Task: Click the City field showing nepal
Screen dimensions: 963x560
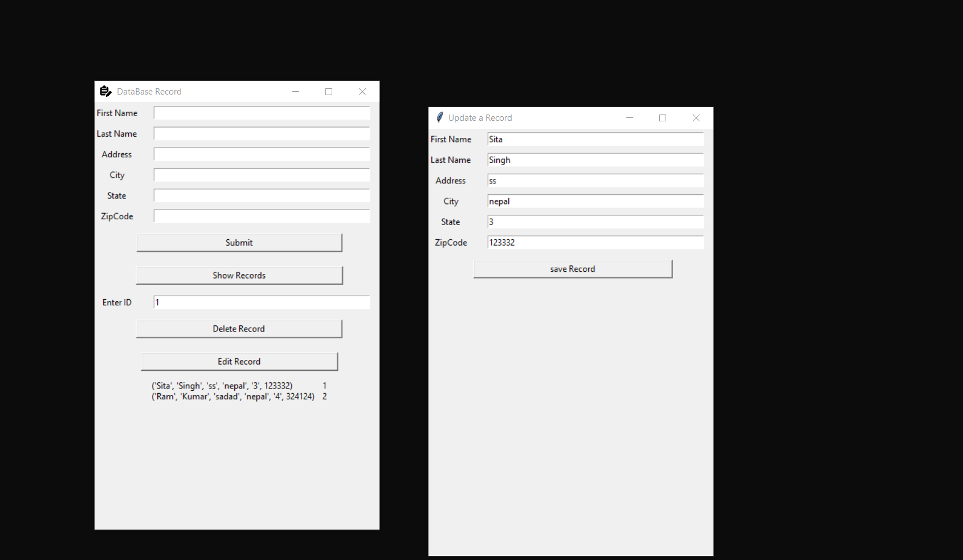Action: pyautogui.click(x=595, y=201)
